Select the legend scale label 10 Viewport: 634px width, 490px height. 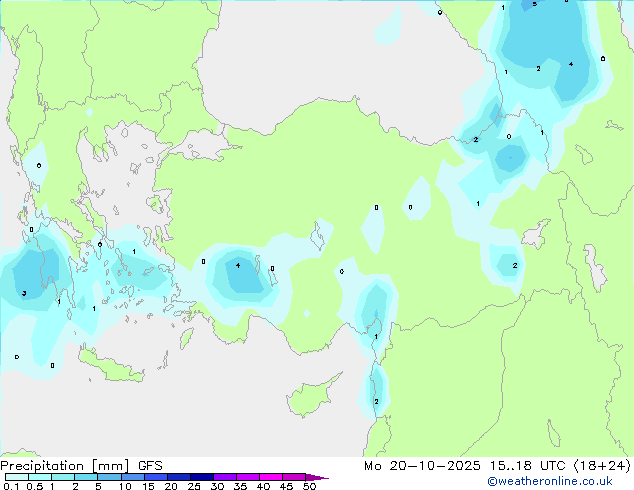(x=125, y=486)
